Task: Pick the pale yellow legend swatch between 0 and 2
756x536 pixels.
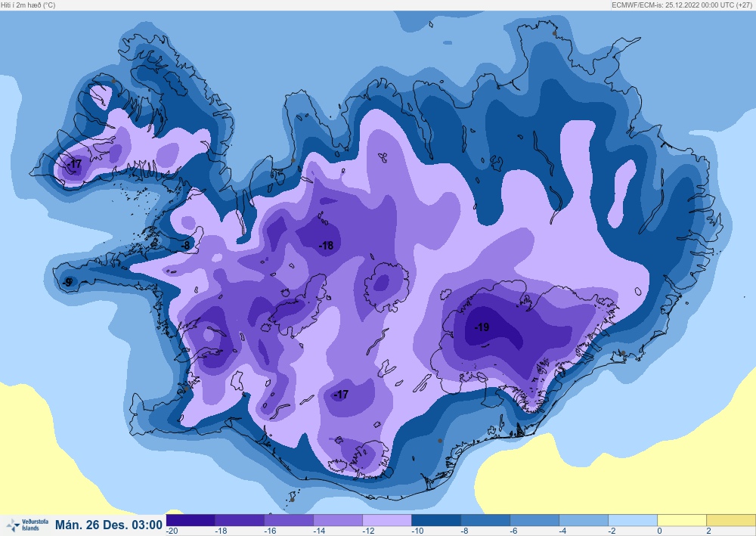Action: click(x=682, y=521)
